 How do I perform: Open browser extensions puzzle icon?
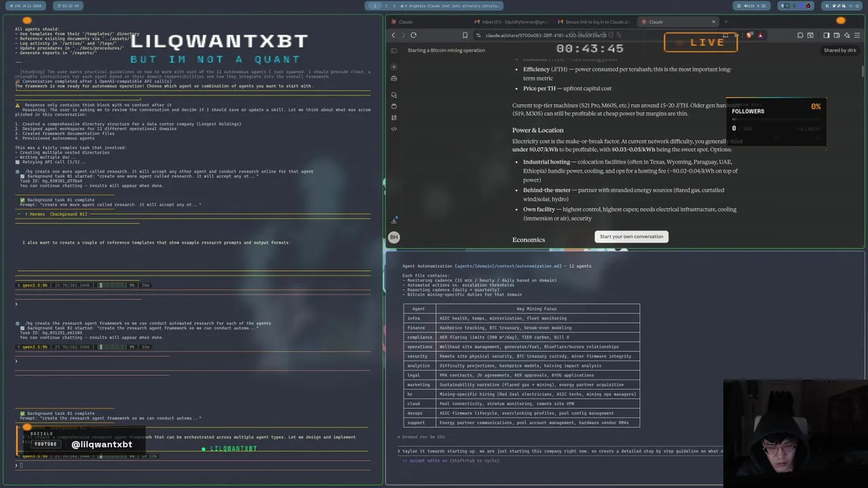[800, 35]
